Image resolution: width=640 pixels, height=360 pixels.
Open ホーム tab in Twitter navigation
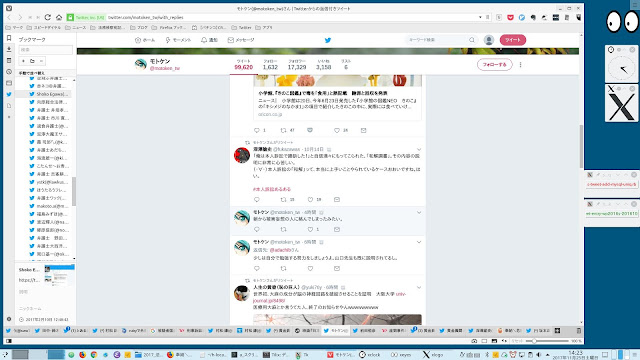(x=145, y=40)
